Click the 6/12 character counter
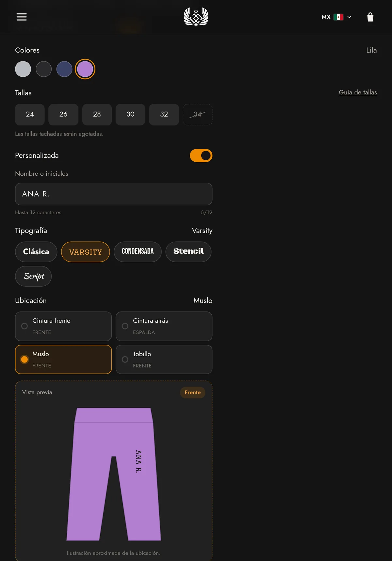Image resolution: width=392 pixels, height=561 pixels. [206, 213]
